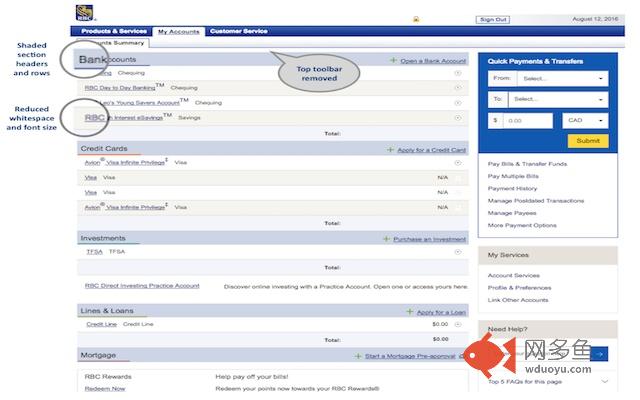Open the Manage Postdated Transactions link
The width and height of the screenshot is (640, 400).
(x=536, y=200)
